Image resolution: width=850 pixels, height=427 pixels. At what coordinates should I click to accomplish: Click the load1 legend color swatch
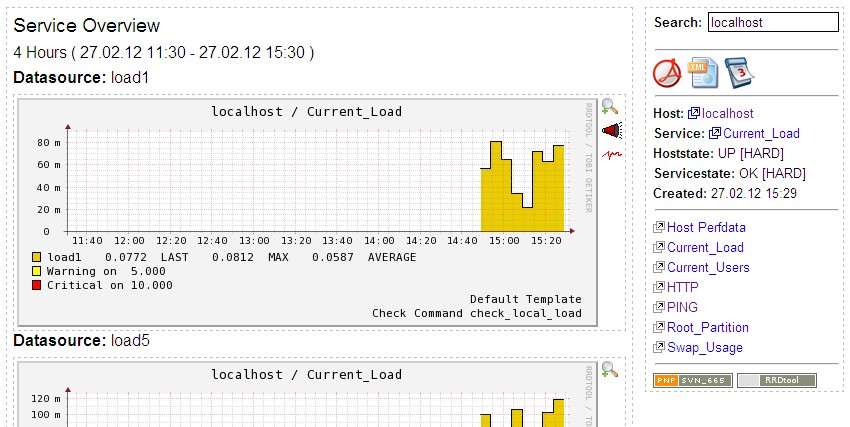(x=36, y=257)
